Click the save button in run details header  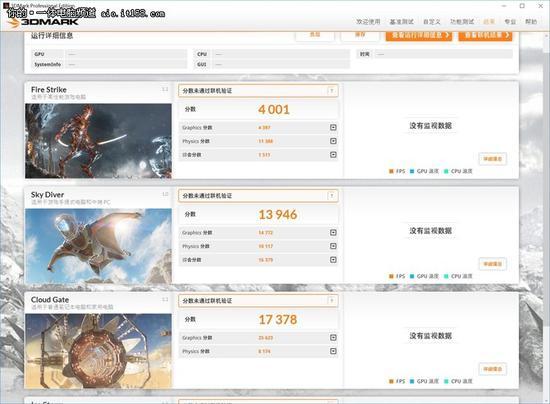click(x=360, y=35)
